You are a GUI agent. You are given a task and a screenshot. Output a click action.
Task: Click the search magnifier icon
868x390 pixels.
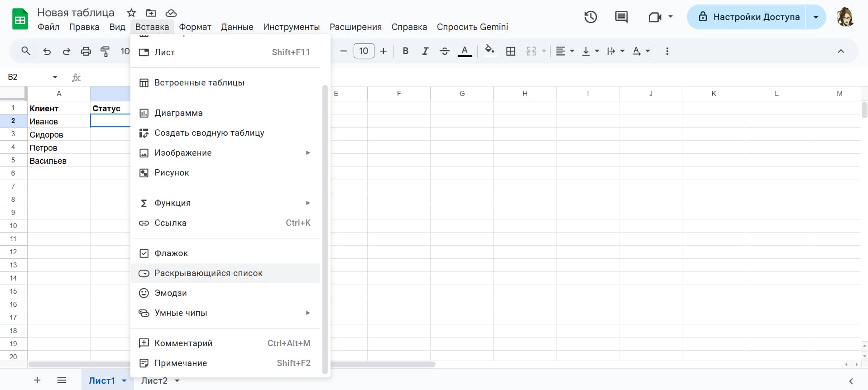26,51
